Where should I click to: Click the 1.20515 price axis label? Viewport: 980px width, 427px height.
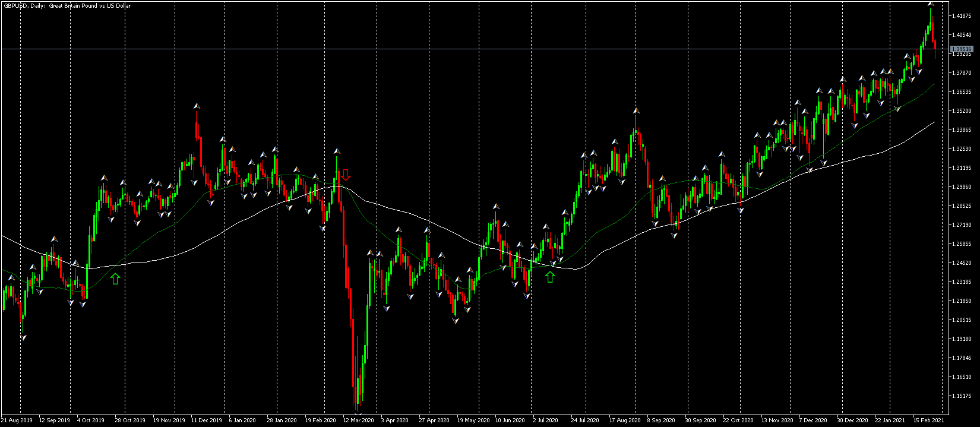pos(962,320)
